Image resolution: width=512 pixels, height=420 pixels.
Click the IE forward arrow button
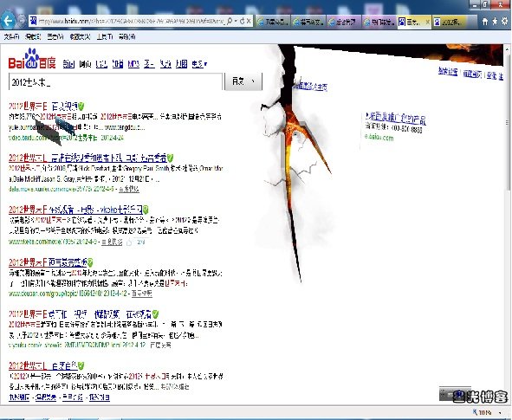[x=22, y=21]
